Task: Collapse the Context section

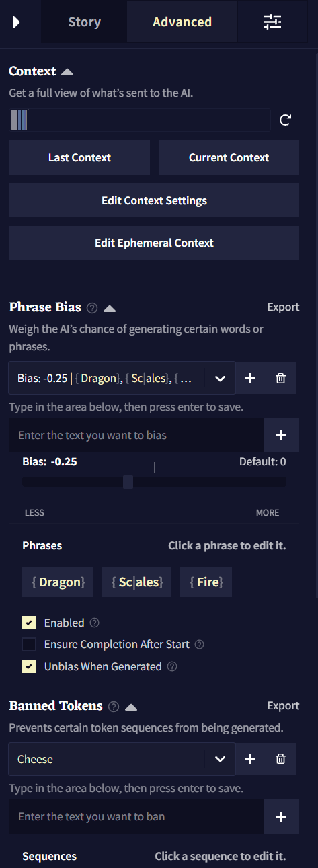Action: [68, 72]
